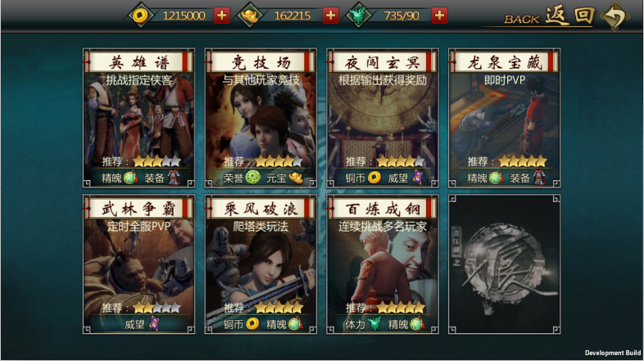Click the locked gray mode card
This screenshot has width=644, height=361.
pyautogui.click(x=505, y=264)
